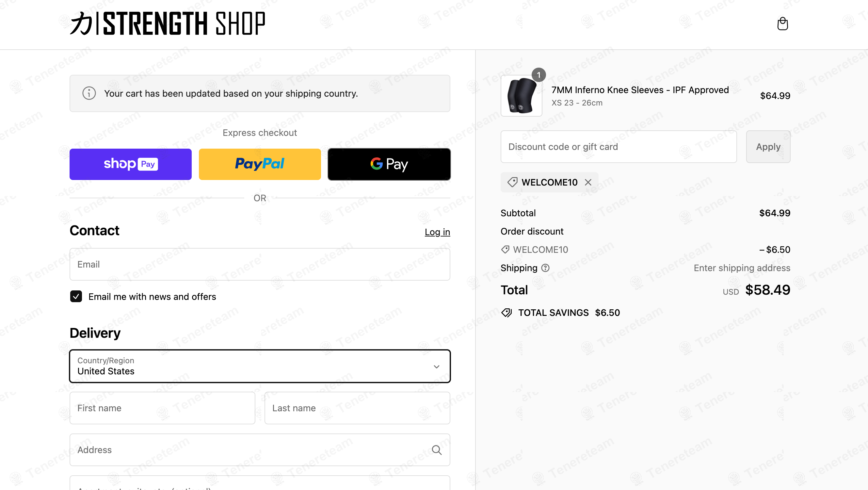This screenshot has width=868, height=490.
Task: Uncheck Email me with news and offers
Action: point(76,297)
